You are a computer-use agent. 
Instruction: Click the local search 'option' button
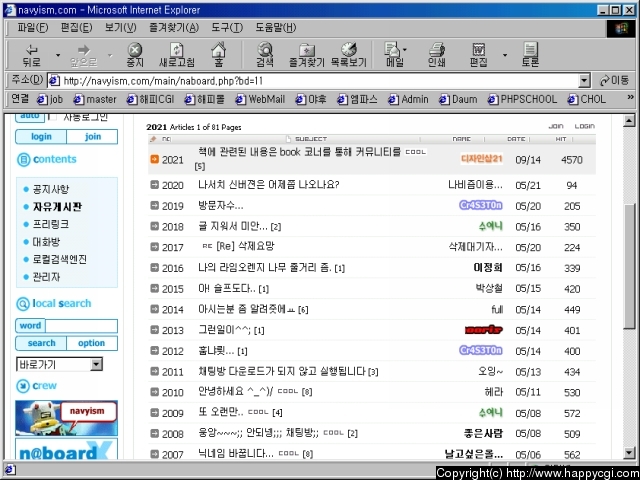tap(92, 343)
